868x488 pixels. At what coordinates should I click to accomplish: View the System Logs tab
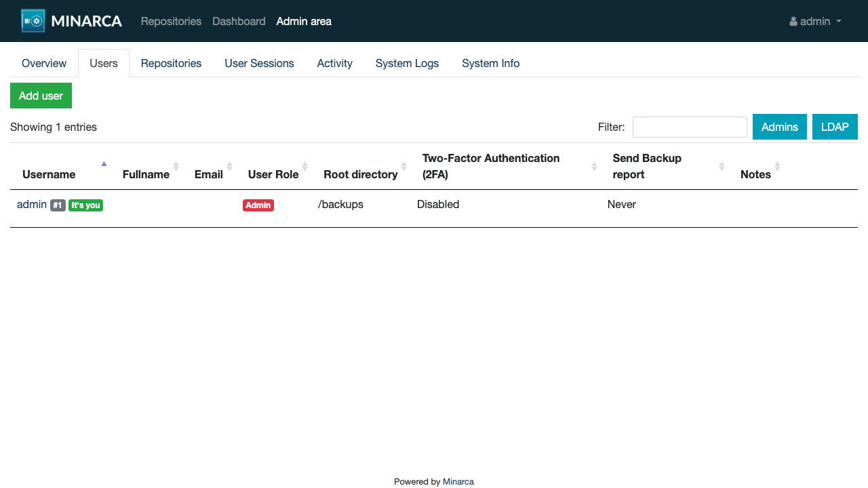click(x=407, y=63)
